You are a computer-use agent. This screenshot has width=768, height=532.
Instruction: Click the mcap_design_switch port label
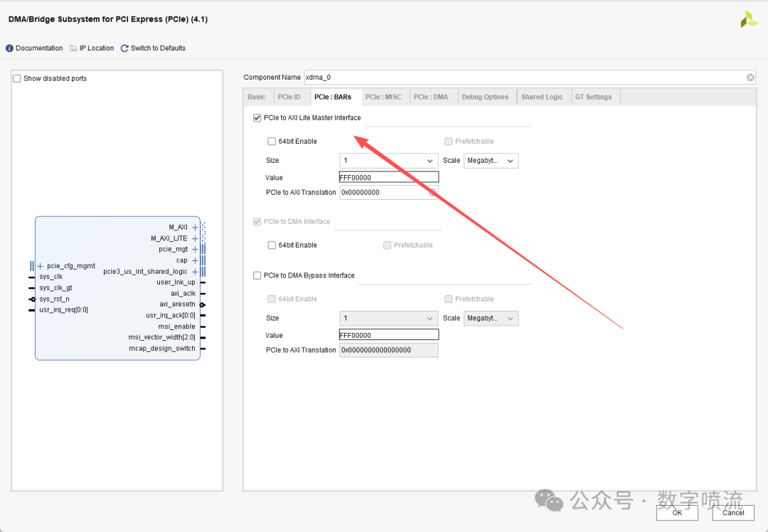[162, 349]
